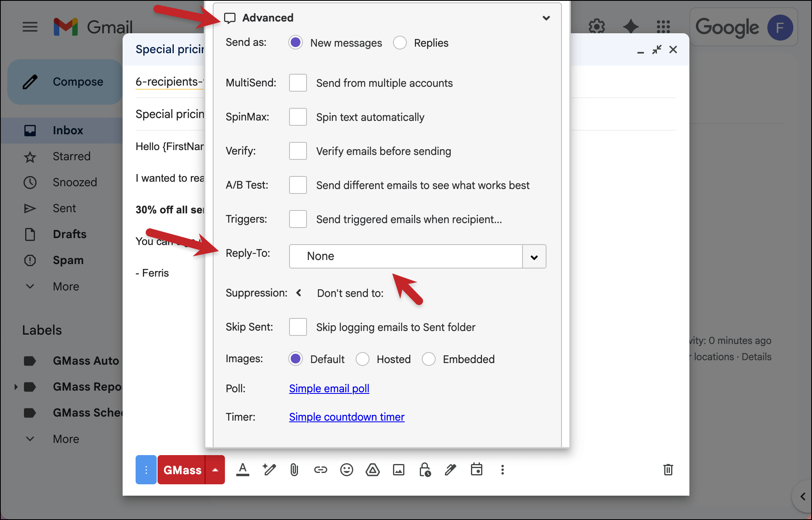Go to Starred in sidebar
The image size is (812, 520).
click(x=71, y=156)
